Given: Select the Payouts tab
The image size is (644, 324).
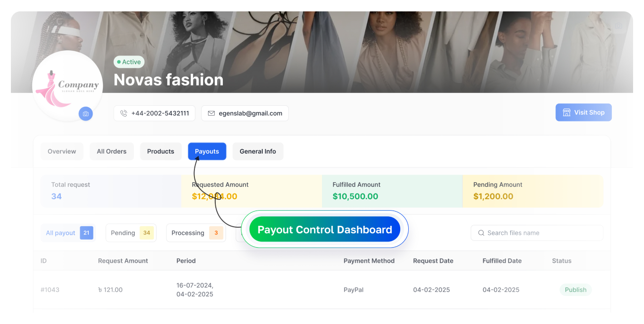Looking at the screenshot, I should [x=207, y=151].
